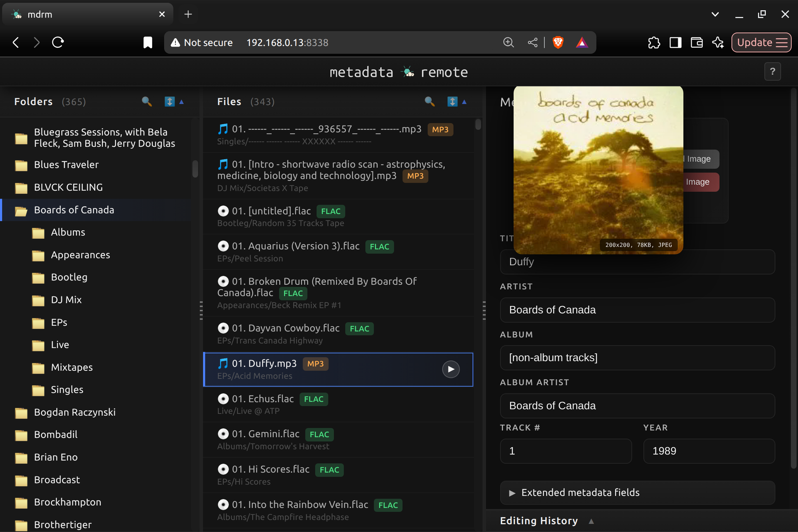The width and height of the screenshot is (798, 532).
Task: Open a new browser tab
Action: pyautogui.click(x=188, y=14)
